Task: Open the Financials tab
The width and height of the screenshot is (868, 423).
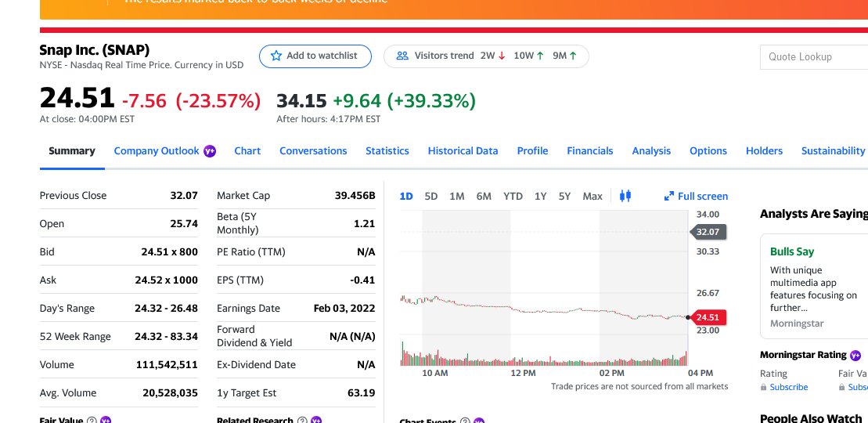Action: point(590,151)
